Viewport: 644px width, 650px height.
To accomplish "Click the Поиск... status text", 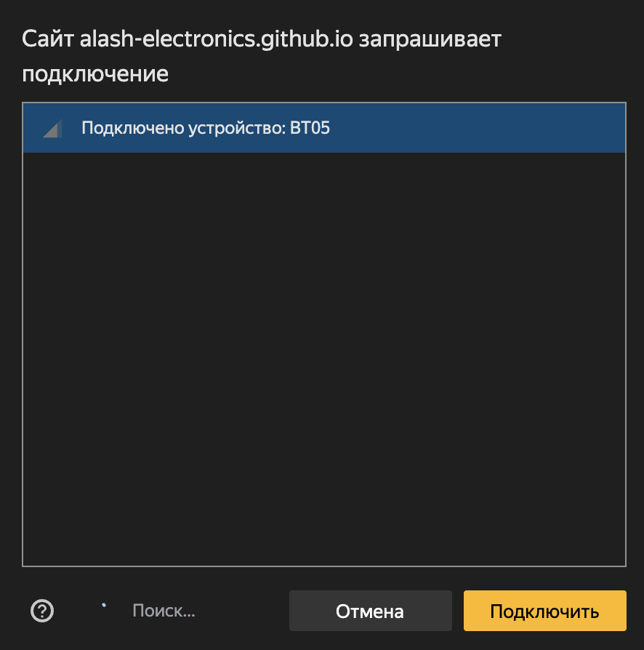I will click(x=164, y=611).
